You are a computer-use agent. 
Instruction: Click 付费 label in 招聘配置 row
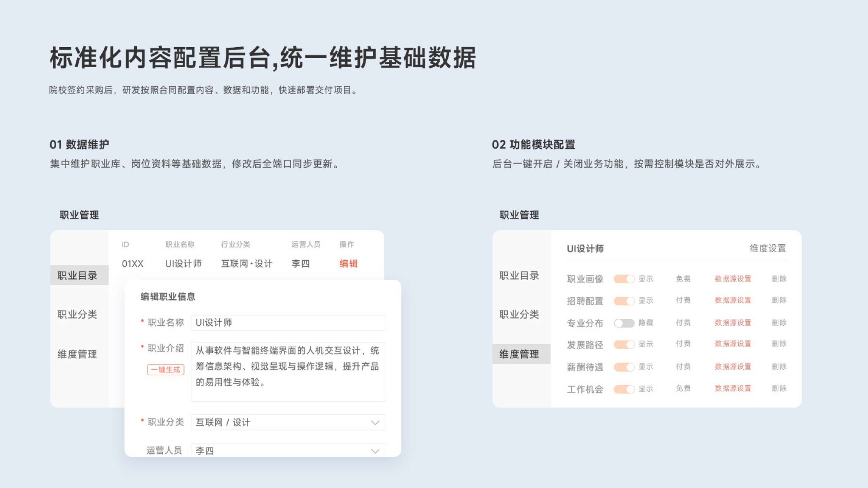(683, 300)
